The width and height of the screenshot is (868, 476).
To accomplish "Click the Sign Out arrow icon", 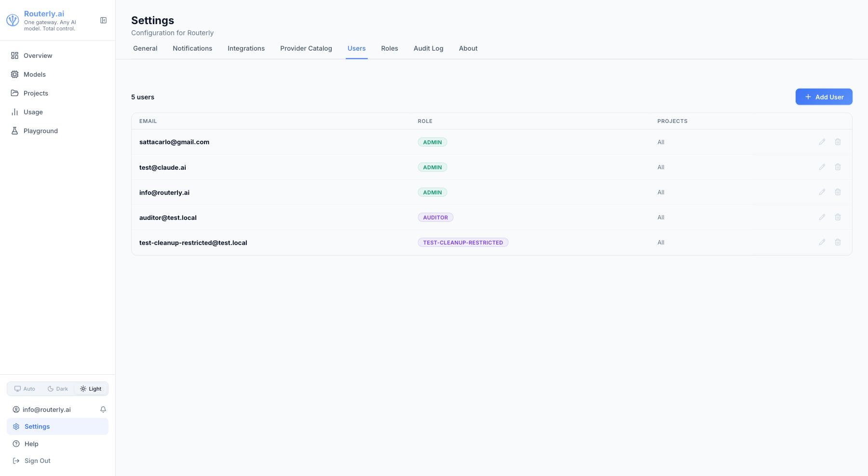I will pyautogui.click(x=16, y=461).
